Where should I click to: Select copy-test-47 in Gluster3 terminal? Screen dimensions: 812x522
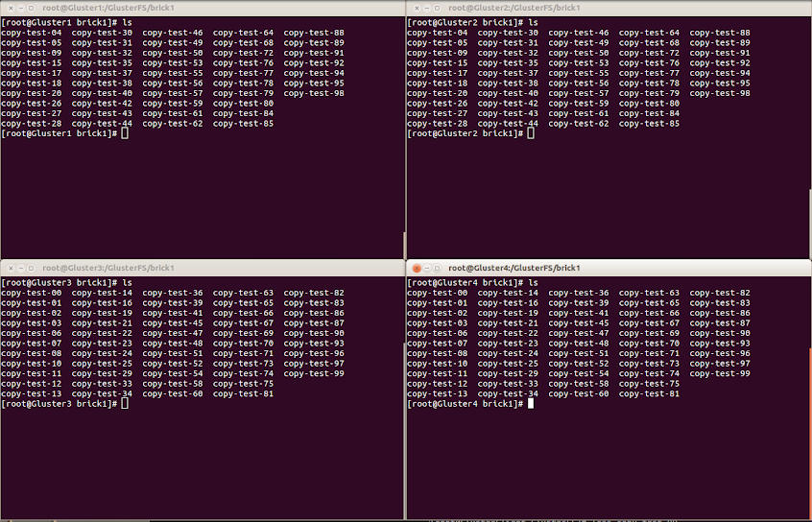coord(173,334)
